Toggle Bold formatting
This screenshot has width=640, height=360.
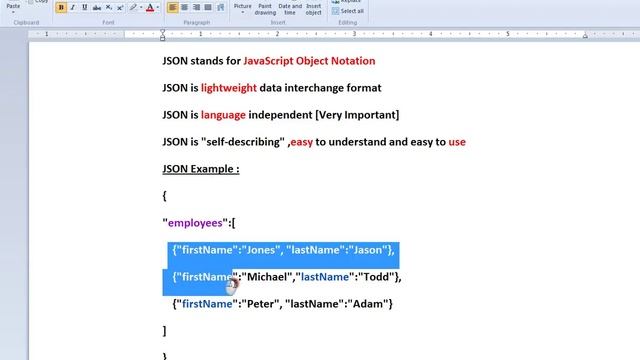tap(61, 7)
